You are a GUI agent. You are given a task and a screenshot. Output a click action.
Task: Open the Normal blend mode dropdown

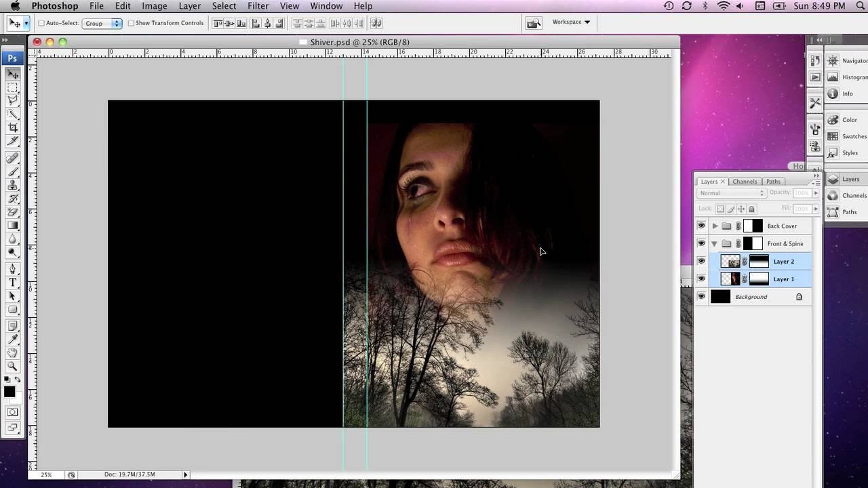(732, 193)
